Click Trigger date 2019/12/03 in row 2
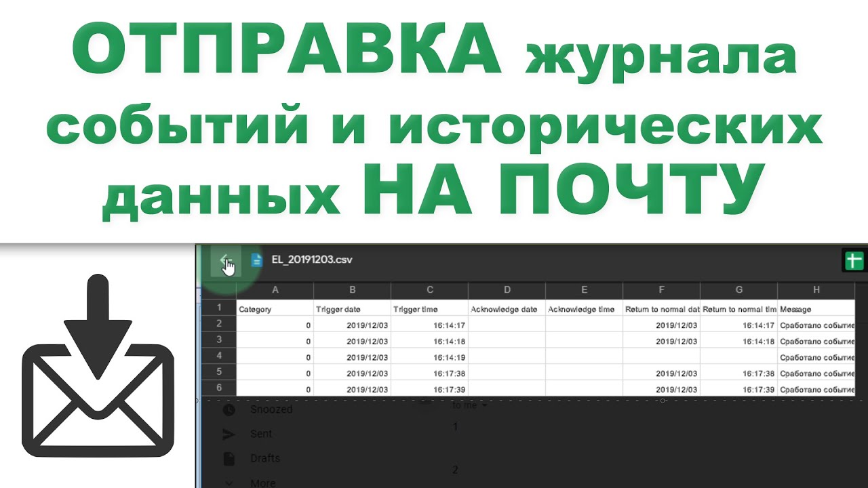 click(x=353, y=325)
